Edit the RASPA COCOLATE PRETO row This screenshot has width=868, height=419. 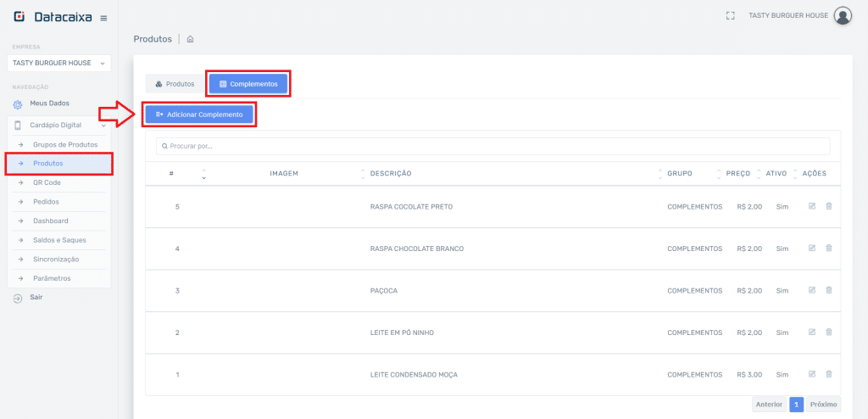(x=812, y=206)
